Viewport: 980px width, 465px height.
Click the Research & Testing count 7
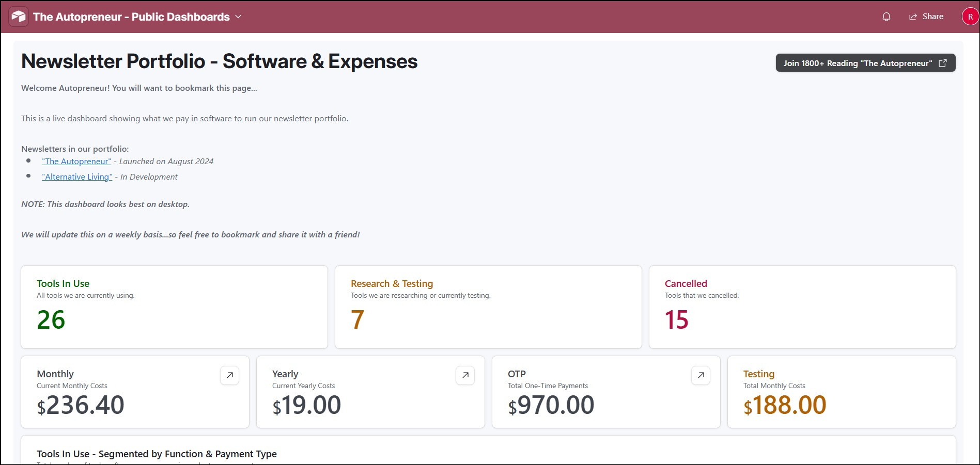[x=357, y=320]
